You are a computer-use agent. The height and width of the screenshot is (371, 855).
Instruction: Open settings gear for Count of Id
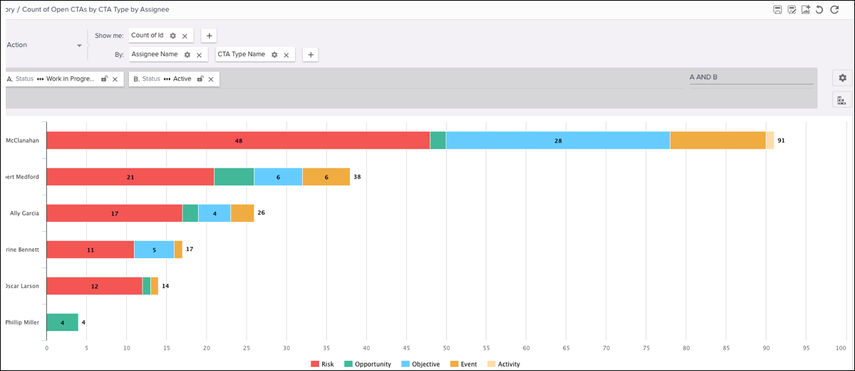tap(173, 35)
